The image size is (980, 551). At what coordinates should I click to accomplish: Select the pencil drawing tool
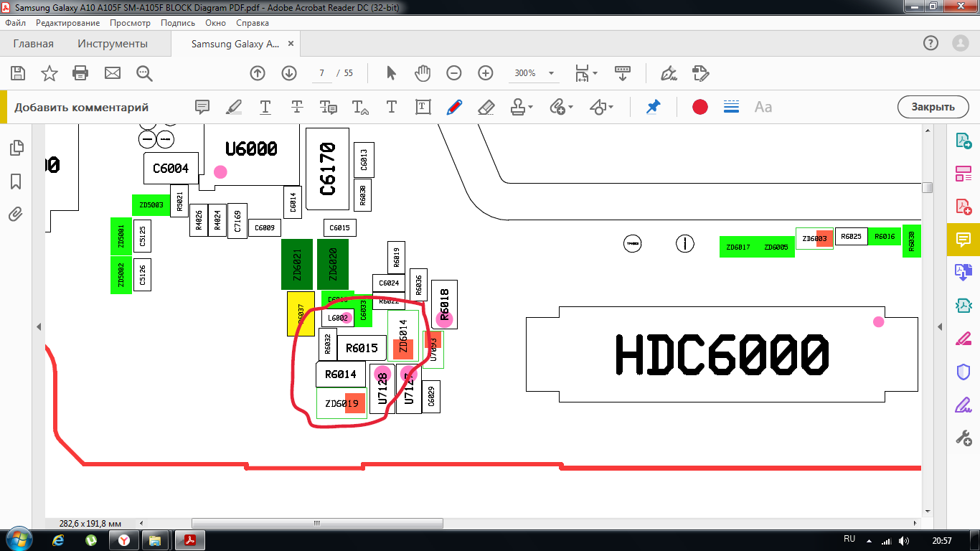[454, 107]
